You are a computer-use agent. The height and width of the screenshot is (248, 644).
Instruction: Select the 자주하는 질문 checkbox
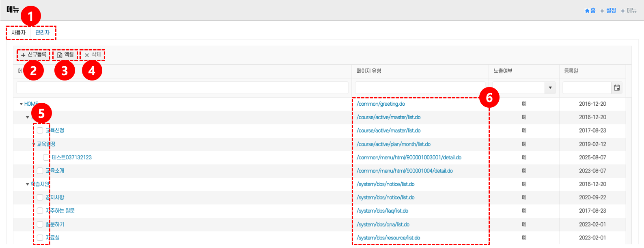[x=40, y=211]
